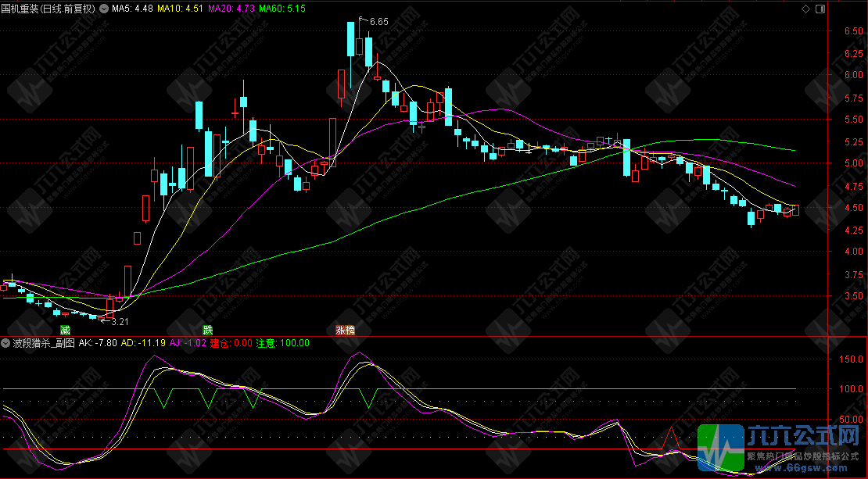Select the yellow MA10 indicator label
This screenshot has height=479, width=868.
(182, 9)
